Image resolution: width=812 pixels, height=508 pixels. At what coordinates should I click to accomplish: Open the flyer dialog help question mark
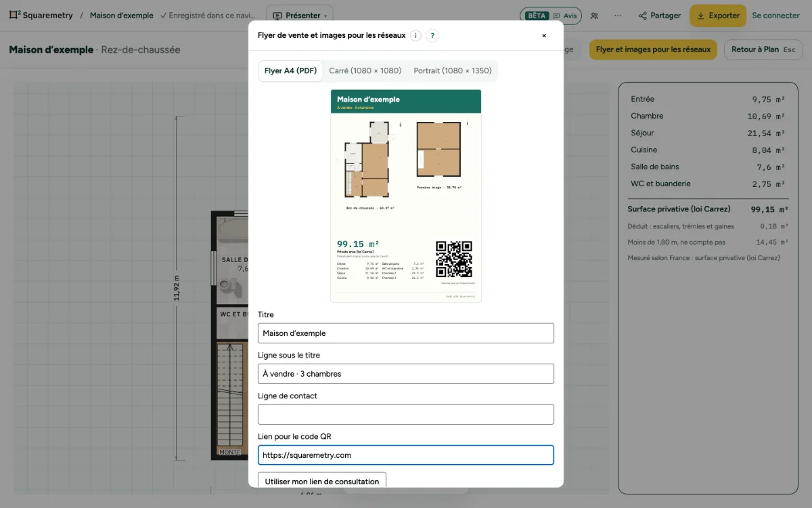point(432,36)
